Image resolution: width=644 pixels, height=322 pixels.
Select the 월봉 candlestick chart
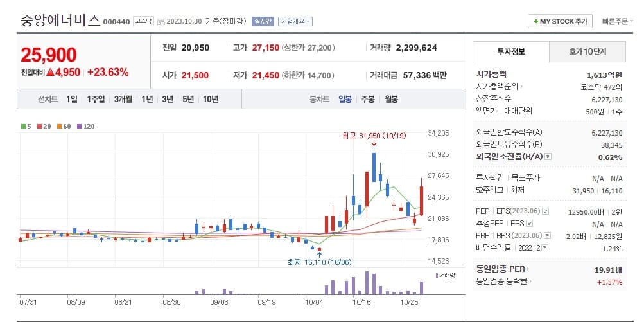point(392,99)
